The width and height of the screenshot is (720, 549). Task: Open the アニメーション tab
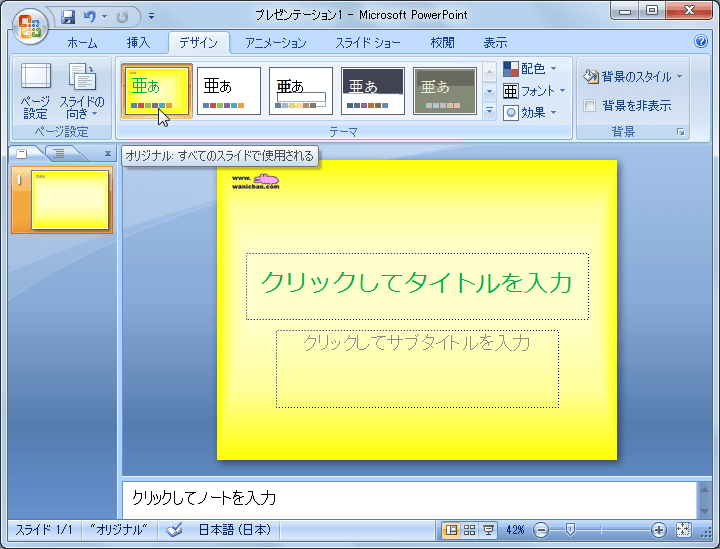[x=276, y=43]
